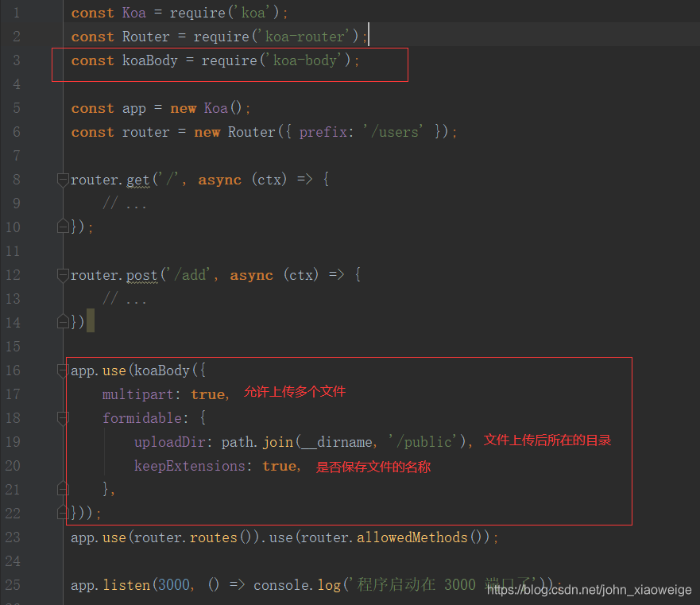Click allowedMethods() call on line 23
700x605 pixels.
(x=420, y=537)
